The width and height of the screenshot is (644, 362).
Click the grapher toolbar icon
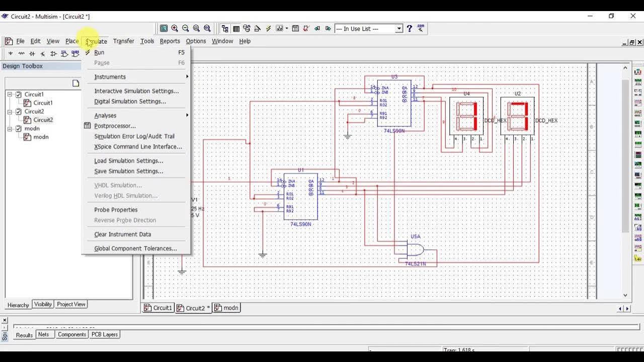pos(279,29)
